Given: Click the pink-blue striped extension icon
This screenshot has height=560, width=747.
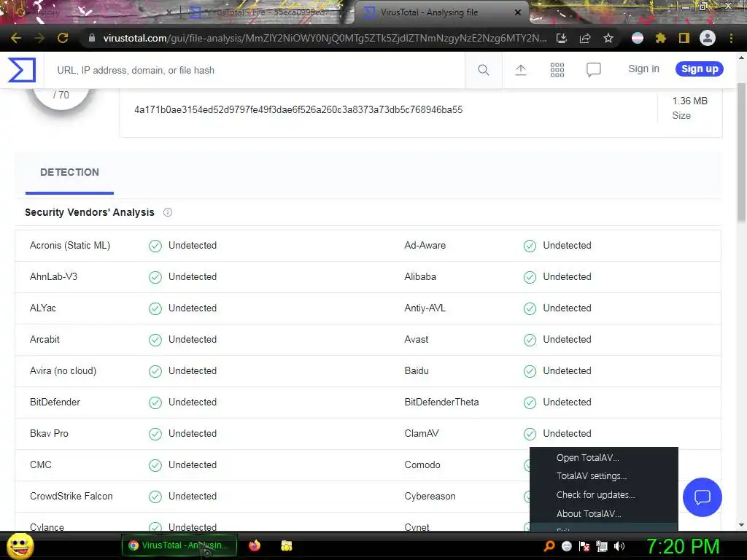Looking at the screenshot, I should point(638,38).
